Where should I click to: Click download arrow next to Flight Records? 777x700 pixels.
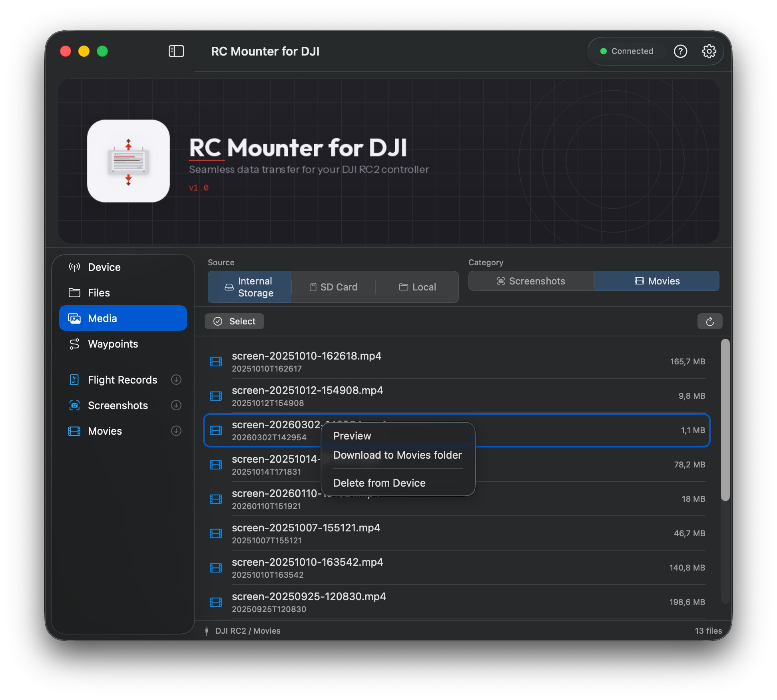point(176,380)
